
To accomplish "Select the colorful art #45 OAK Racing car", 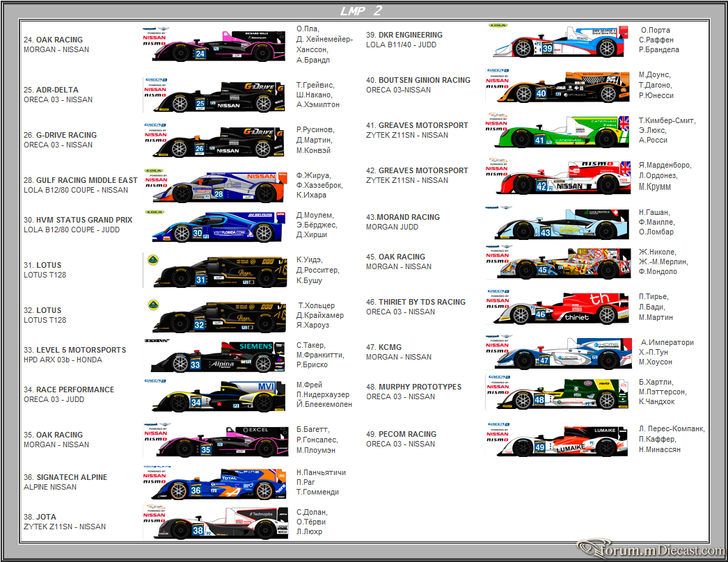I will click(x=566, y=263).
